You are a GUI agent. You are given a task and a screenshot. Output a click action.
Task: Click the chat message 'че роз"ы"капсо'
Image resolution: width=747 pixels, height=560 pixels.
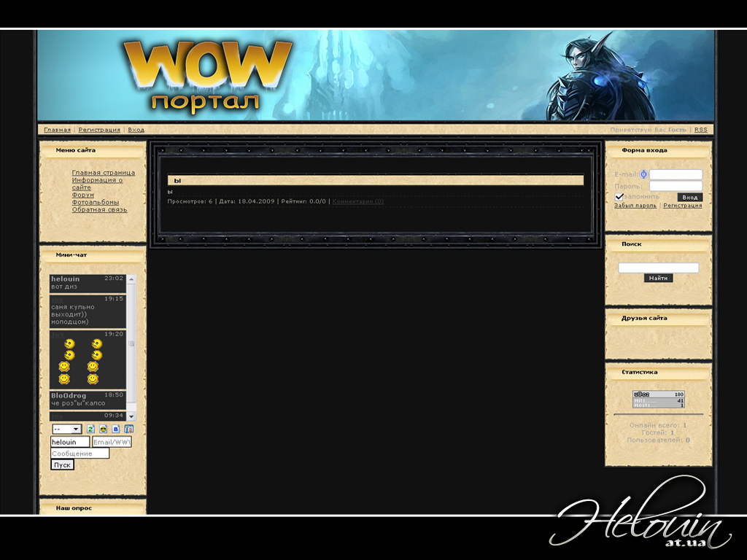tap(78, 403)
